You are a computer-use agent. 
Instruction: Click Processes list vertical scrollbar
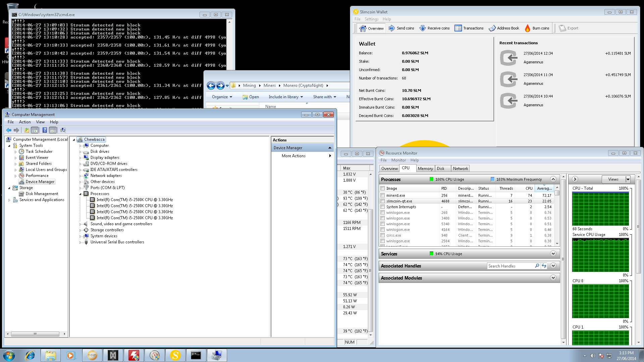[557, 216]
